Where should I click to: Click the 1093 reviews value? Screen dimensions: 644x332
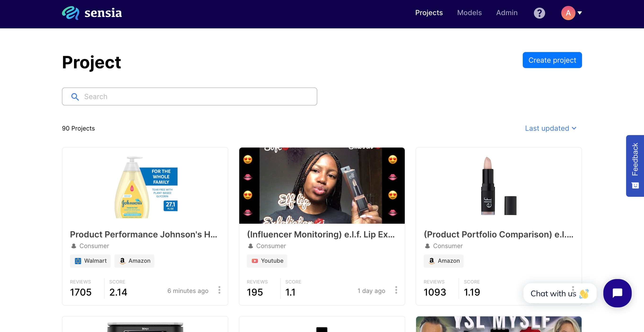(x=435, y=292)
